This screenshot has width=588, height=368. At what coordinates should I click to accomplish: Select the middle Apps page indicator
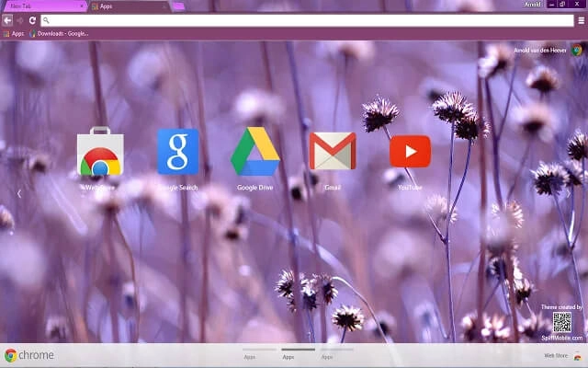pos(298,353)
